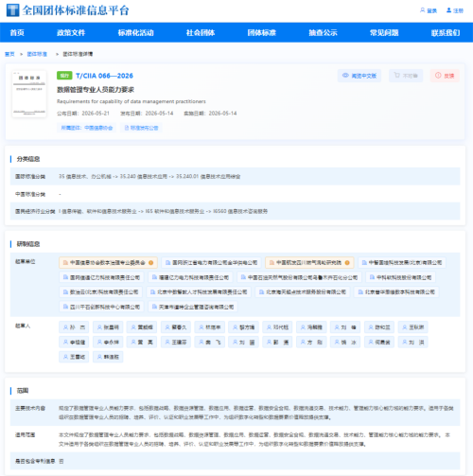Select drafter tag 邓代旺
This screenshot has height=476, width=473.
[277, 327]
